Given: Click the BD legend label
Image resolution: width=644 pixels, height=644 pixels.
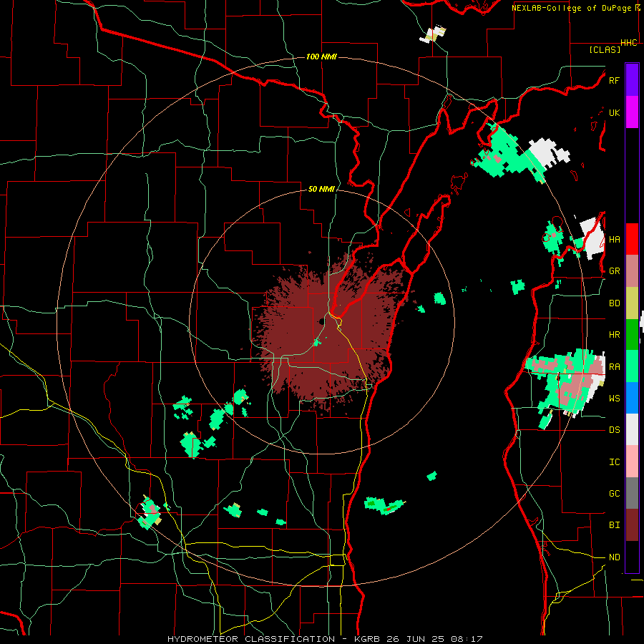Looking at the screenshot, I should [614, 303].
